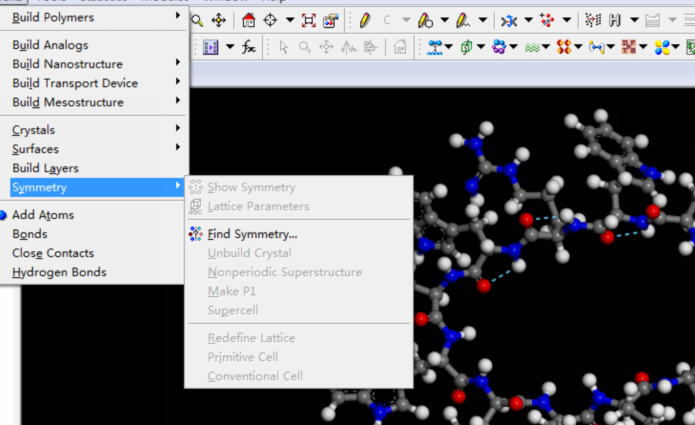Click Conventional Cell submenu entry
The image size is (695, 425).
coord(299,376)
